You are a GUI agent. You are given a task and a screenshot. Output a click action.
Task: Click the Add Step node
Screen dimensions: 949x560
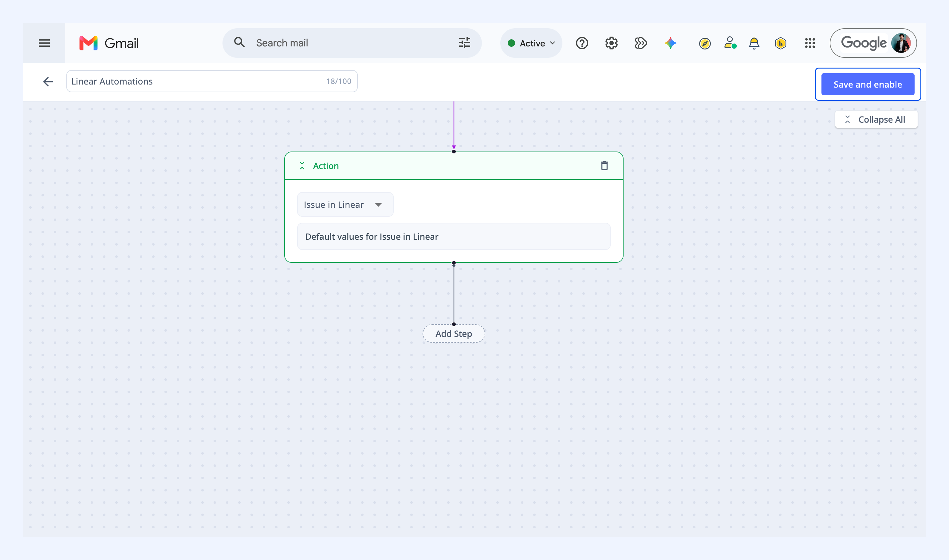(454, 333)
